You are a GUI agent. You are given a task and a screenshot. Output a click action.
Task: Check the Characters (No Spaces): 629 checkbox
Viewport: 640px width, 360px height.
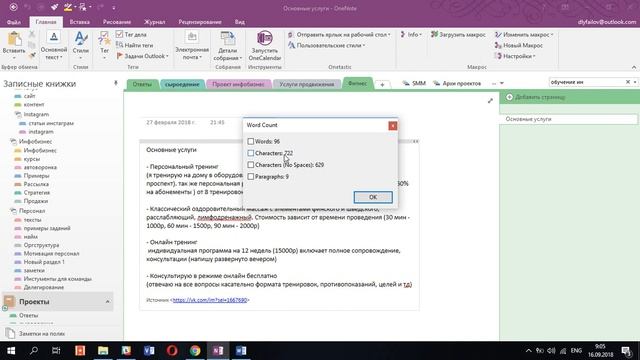click(251, 165)
